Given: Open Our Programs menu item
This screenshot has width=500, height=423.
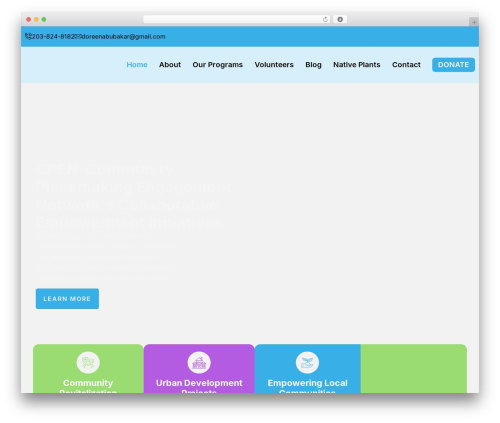Looking at the screenshot, I should click(217, 65).
